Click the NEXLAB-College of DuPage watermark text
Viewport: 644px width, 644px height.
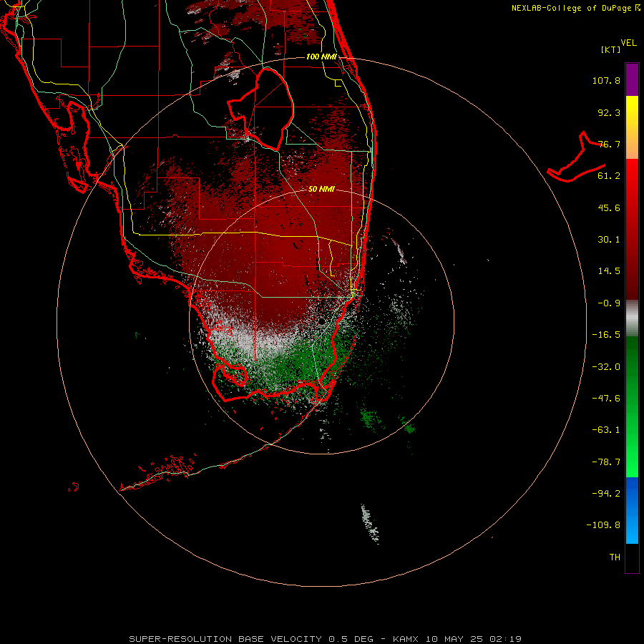tap(576, 8)
